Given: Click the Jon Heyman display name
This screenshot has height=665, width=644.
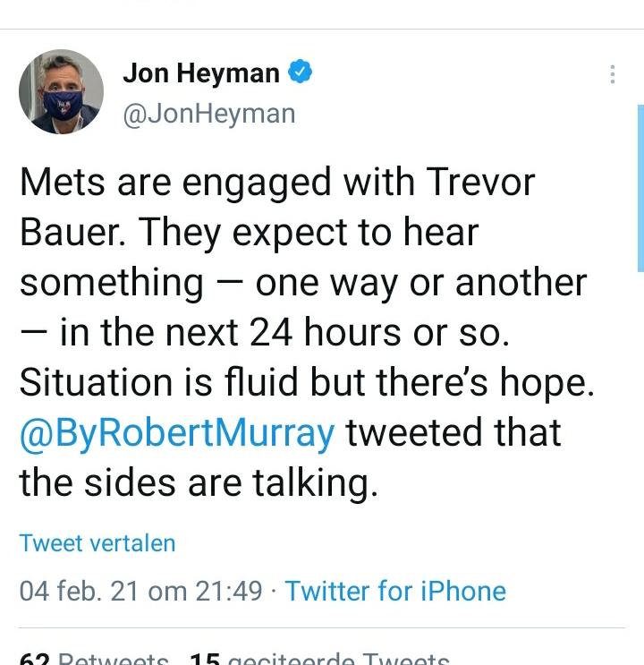Looking at the screenshot, I should coord(201,73).
